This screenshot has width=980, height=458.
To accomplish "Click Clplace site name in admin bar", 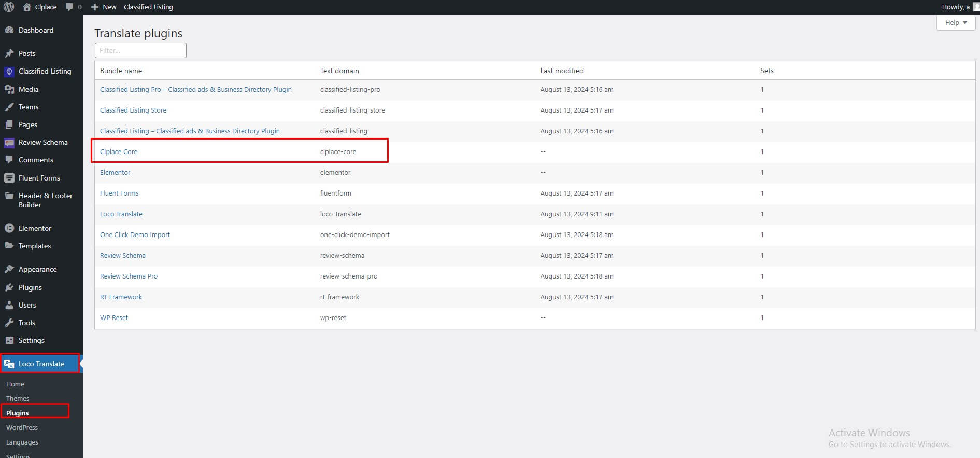I will (x=46, y=7).
